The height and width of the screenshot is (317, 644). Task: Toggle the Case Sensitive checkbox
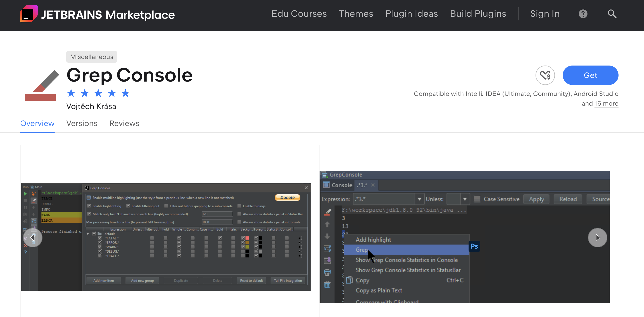[477, 199]
